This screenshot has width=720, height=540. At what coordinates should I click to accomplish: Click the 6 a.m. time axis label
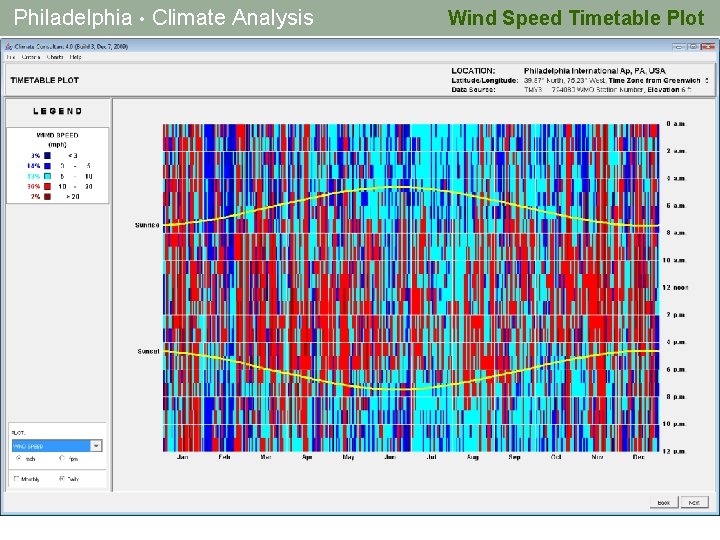676,206
